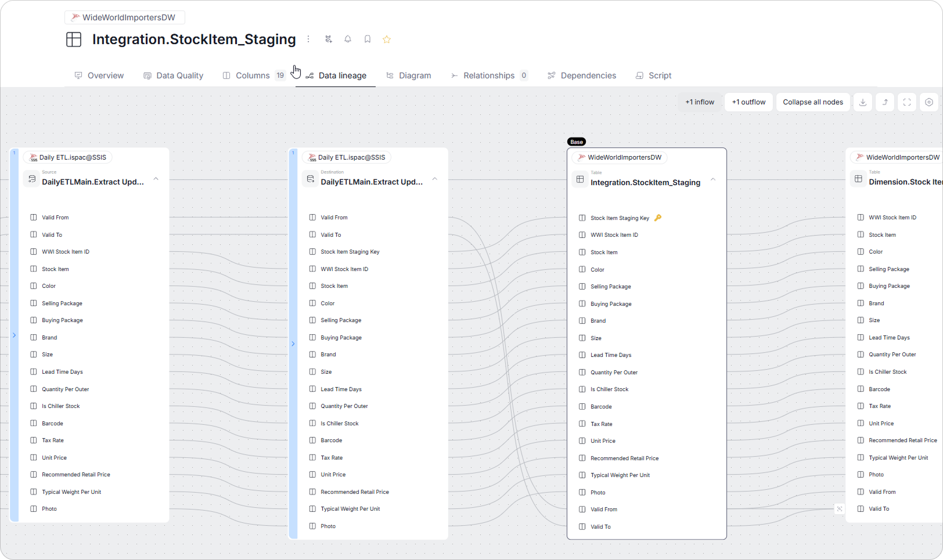Show the hidden inflow with the +1 inflow button

tap(700, 102)
